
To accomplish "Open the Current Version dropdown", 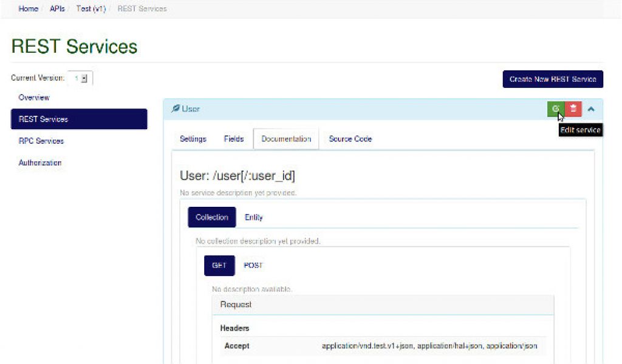I will [80, 78].
